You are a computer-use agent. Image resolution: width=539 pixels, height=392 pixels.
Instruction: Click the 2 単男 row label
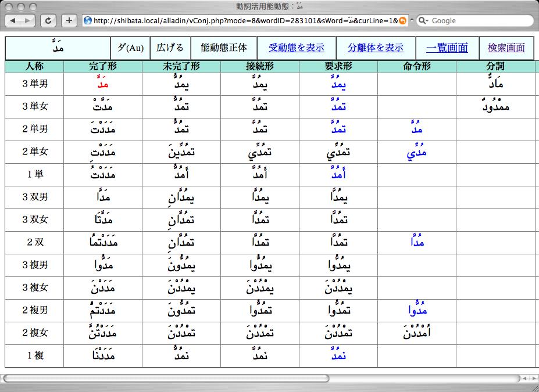click(x=35, y=129)
